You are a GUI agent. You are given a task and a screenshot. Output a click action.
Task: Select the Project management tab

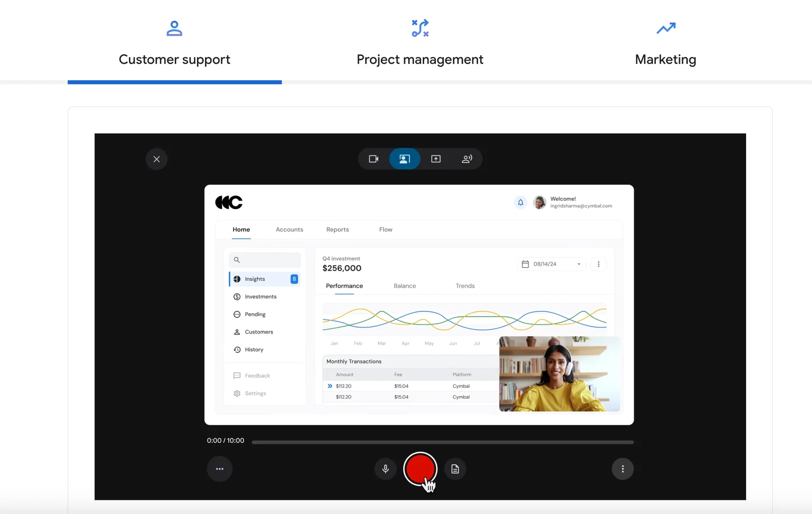tap(420, 59)
